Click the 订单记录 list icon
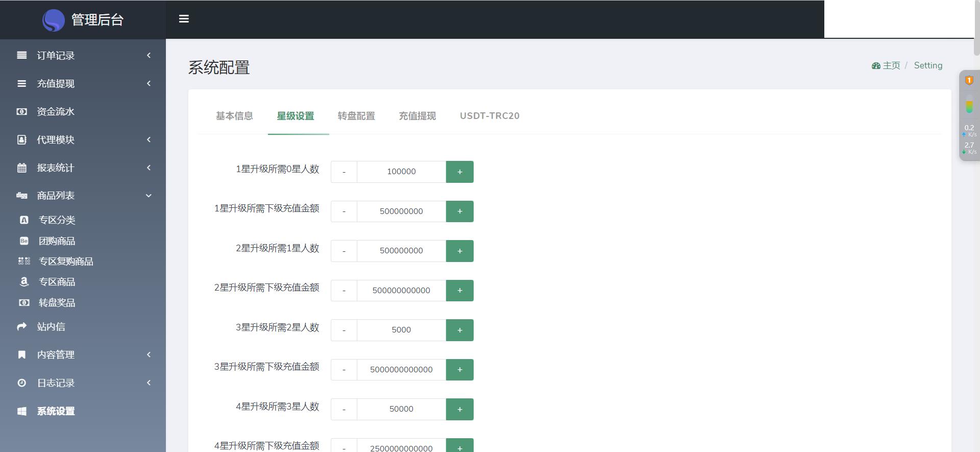980x452 pixels. coord(21,55)
